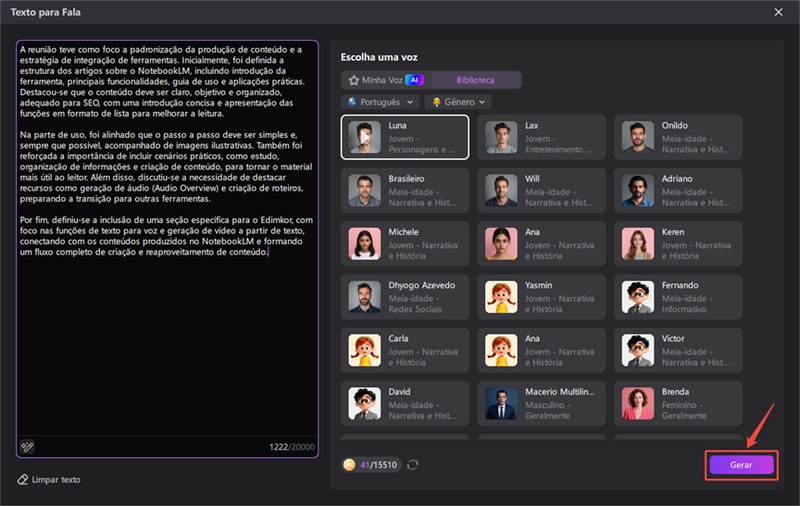Switch to the Minha Voz tab
Image resolution: width=800 pixels, height=506 pixels.
pyautogui.click(x=386, y=80)
